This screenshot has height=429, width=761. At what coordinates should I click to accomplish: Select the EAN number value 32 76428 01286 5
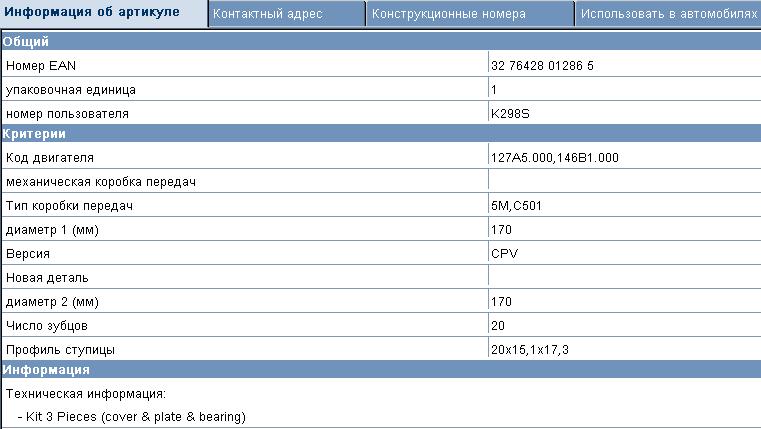click(543, 66)
